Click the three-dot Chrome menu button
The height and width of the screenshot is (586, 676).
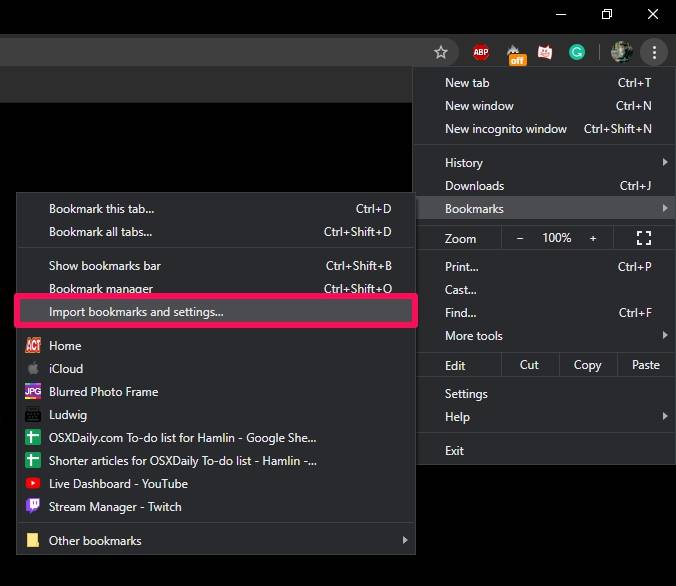(654, 52)
